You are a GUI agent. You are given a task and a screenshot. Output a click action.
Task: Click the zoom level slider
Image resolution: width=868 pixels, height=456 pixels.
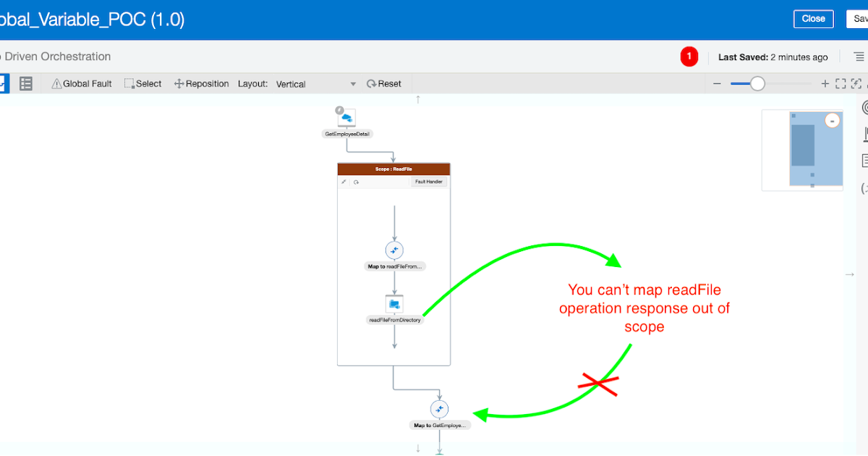pyautogui.click(x=758, y=83)
